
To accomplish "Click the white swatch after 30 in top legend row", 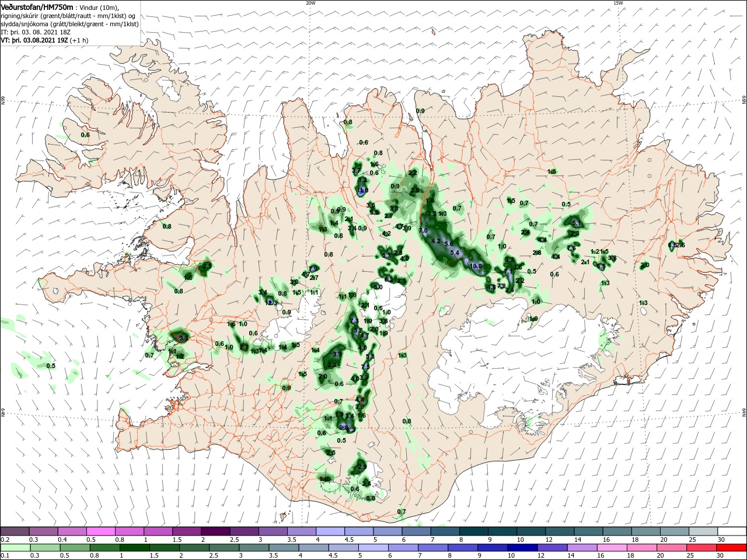I will tap(731, 531).
